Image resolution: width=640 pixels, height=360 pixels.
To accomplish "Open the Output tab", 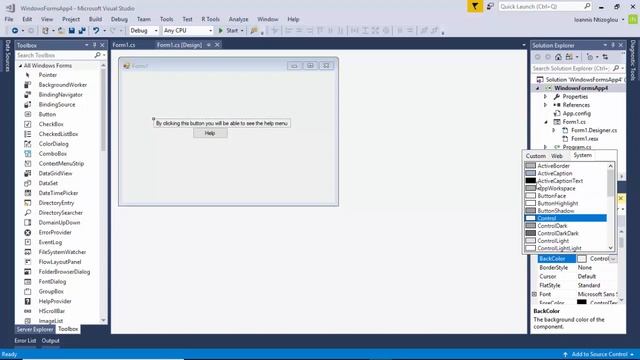I will [51, 340].
